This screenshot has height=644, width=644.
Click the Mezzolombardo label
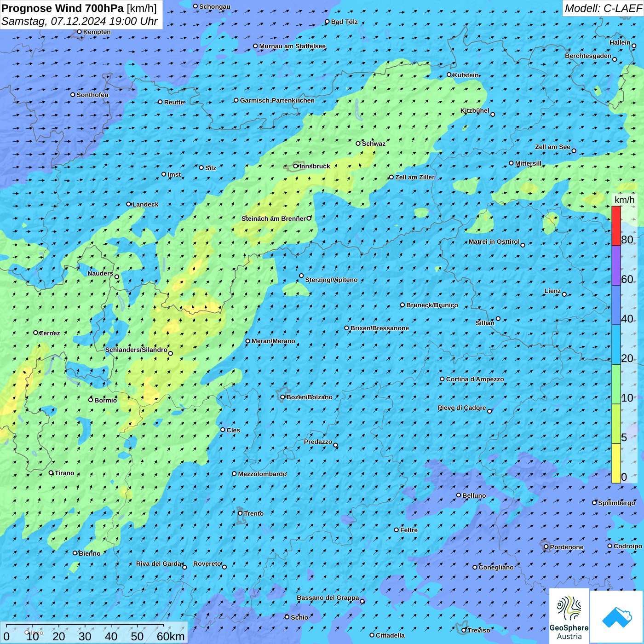tap(262, 474)
